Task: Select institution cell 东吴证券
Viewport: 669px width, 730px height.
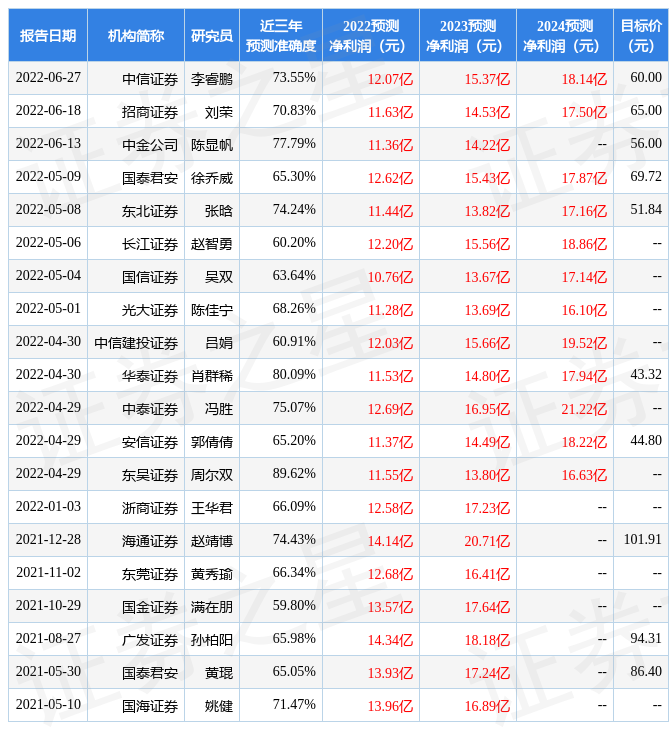Action: click(150, 475)
